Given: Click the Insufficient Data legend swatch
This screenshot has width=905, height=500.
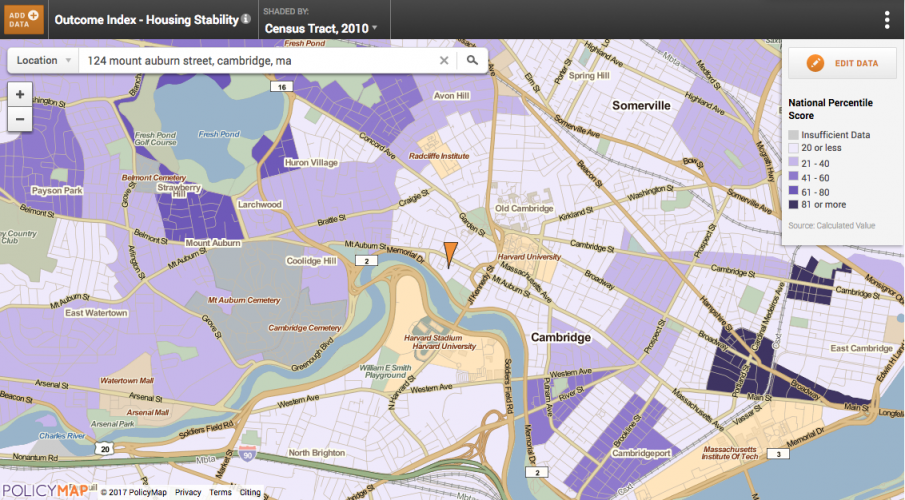Looking at the screenshot, I should [794, 135].
